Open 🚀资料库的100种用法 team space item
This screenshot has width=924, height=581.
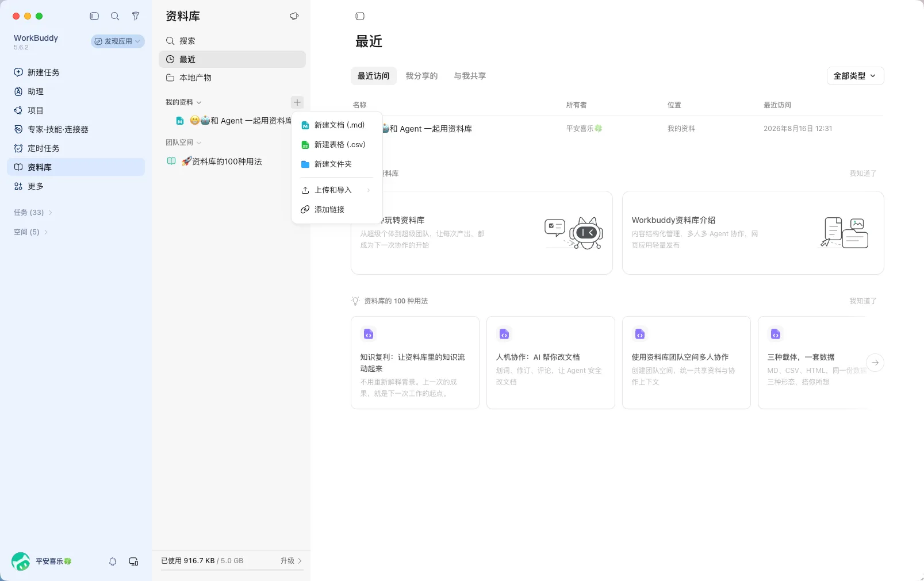pos(232,161)
